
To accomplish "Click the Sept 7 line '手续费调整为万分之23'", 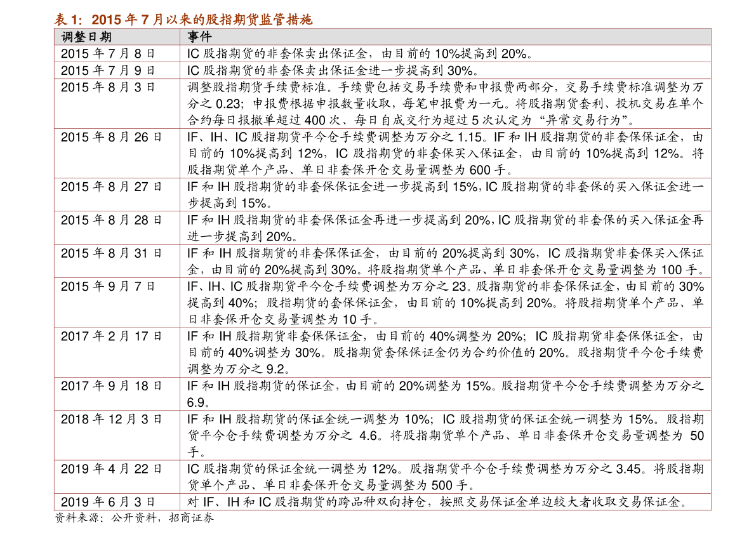I will [x=445, y=286].
